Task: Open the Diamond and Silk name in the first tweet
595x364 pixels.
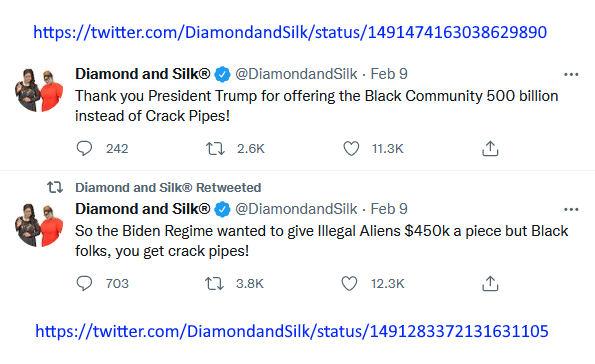Action: click(x=142, y=74)
